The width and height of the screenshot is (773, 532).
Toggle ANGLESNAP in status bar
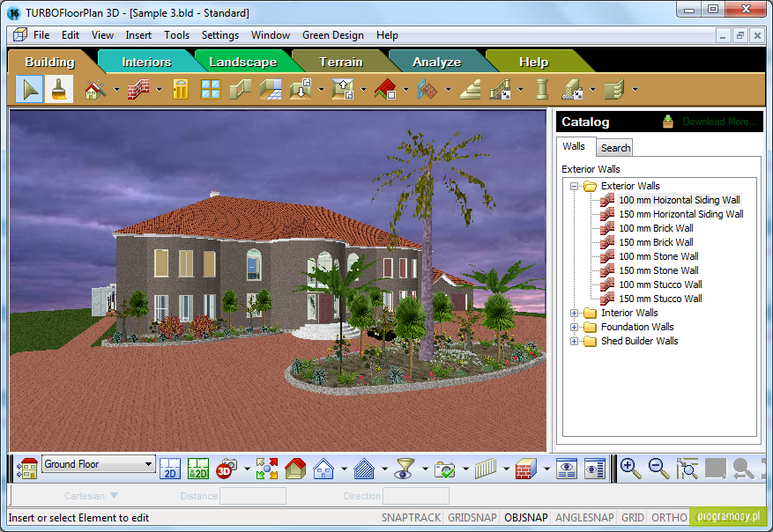point(584,518)
